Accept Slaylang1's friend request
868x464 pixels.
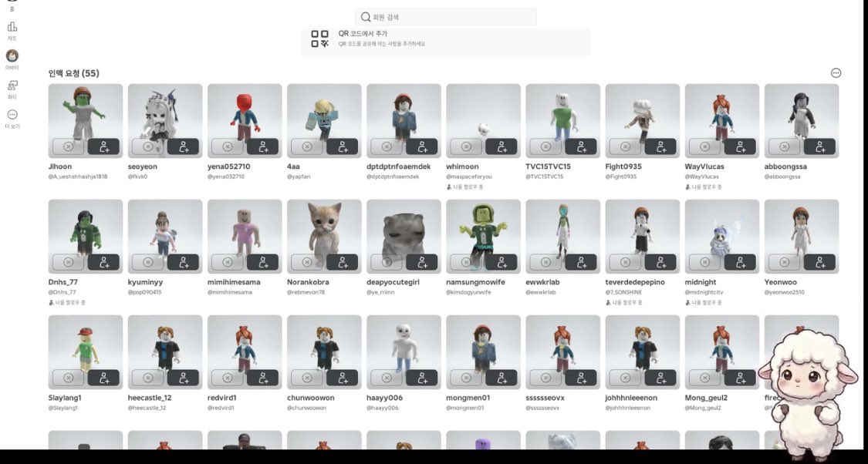tap(103, 378)
